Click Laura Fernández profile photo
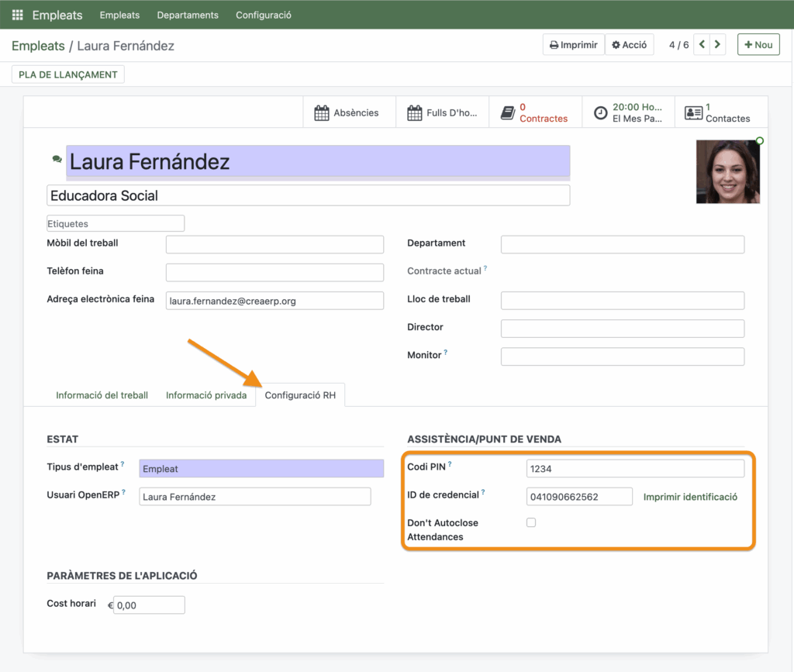Screen dimensions: 794x672 click(727, 171)
